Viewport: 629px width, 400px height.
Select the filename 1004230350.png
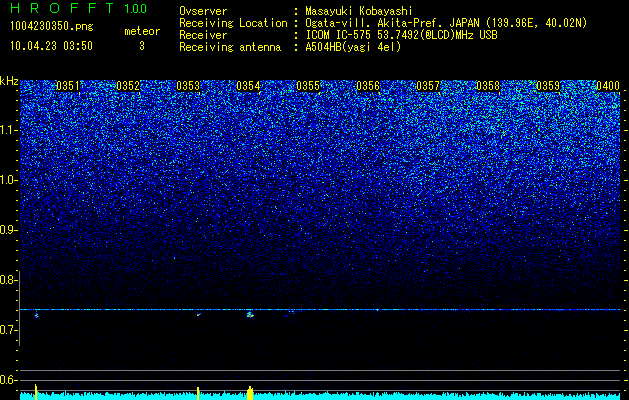pos(52,27)
